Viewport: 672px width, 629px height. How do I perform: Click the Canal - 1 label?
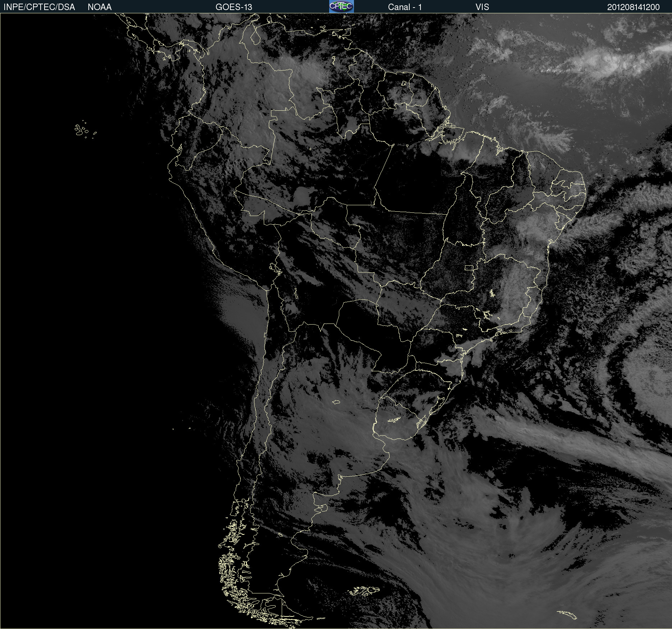tap(405, 7)
